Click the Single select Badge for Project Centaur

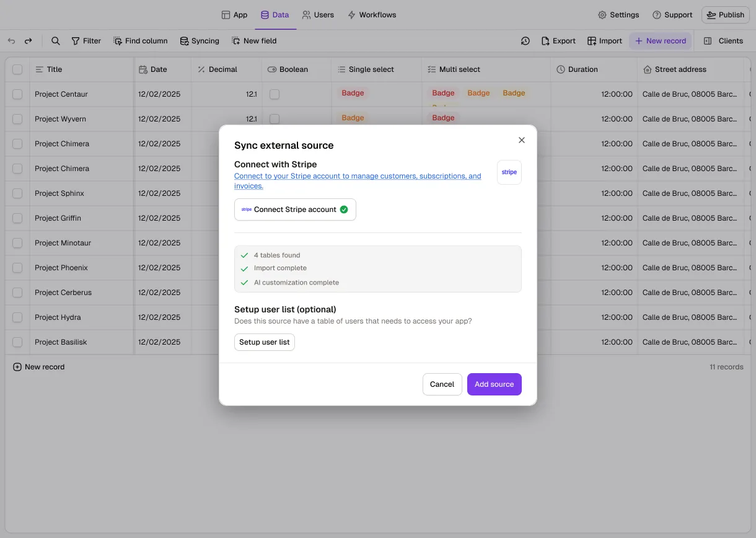click(x=353, y=93)
